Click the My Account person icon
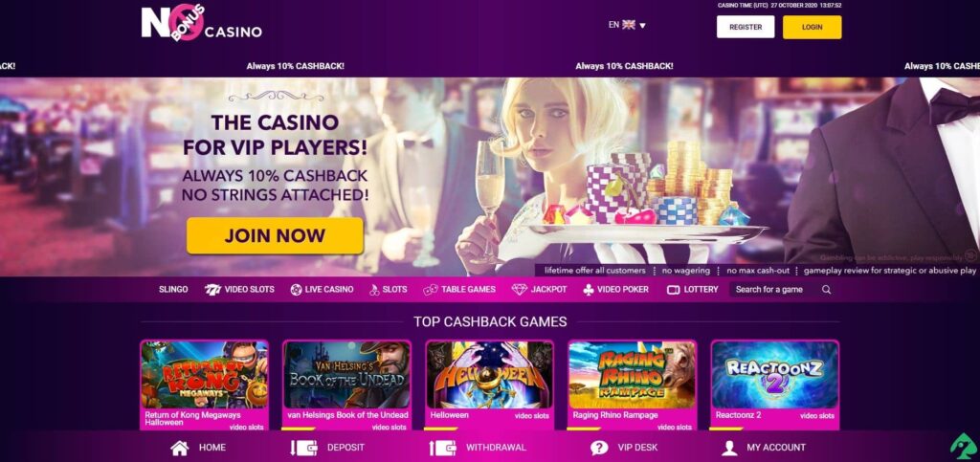This screenshot has width=980, height=462. [x=728, y=448]
